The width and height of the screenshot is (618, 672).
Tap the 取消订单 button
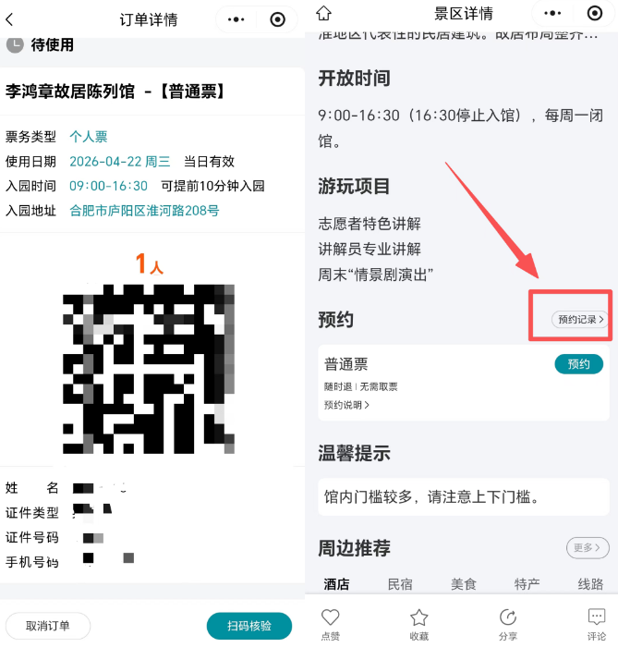48,626
